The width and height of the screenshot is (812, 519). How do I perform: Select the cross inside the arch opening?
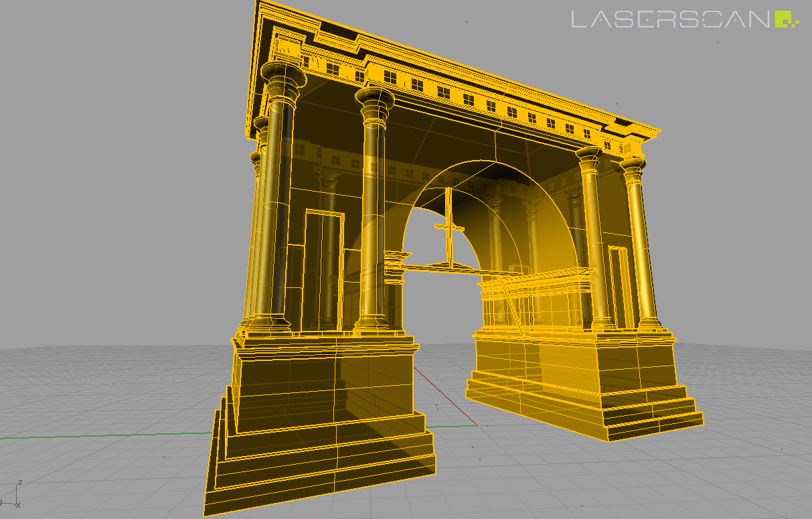449,228
